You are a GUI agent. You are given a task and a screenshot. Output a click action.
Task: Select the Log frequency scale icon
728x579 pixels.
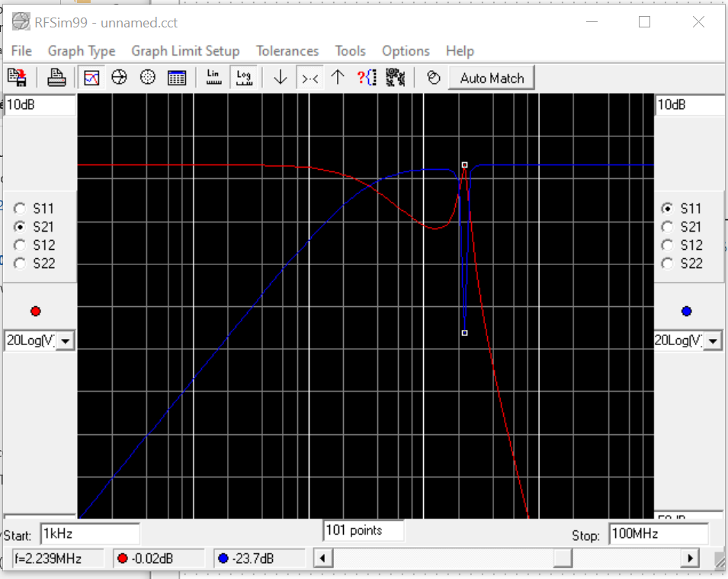point(244,78)
